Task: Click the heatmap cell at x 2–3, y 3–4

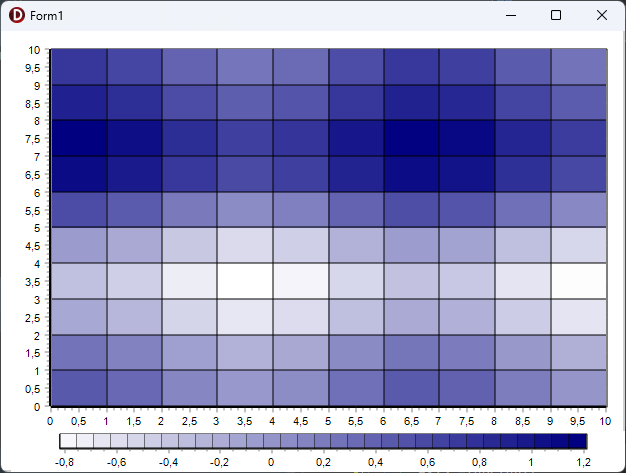Action: coord(190,281)
